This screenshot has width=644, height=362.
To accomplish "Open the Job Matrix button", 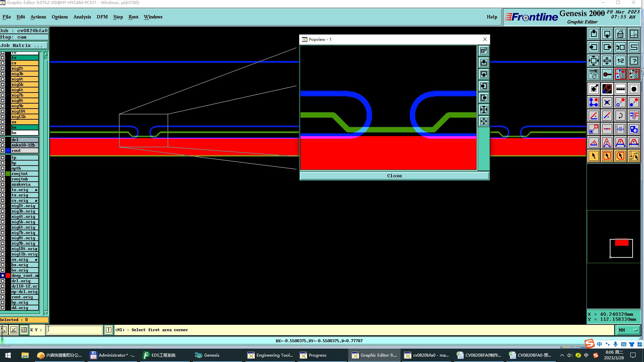I will (x=23, y=46).
